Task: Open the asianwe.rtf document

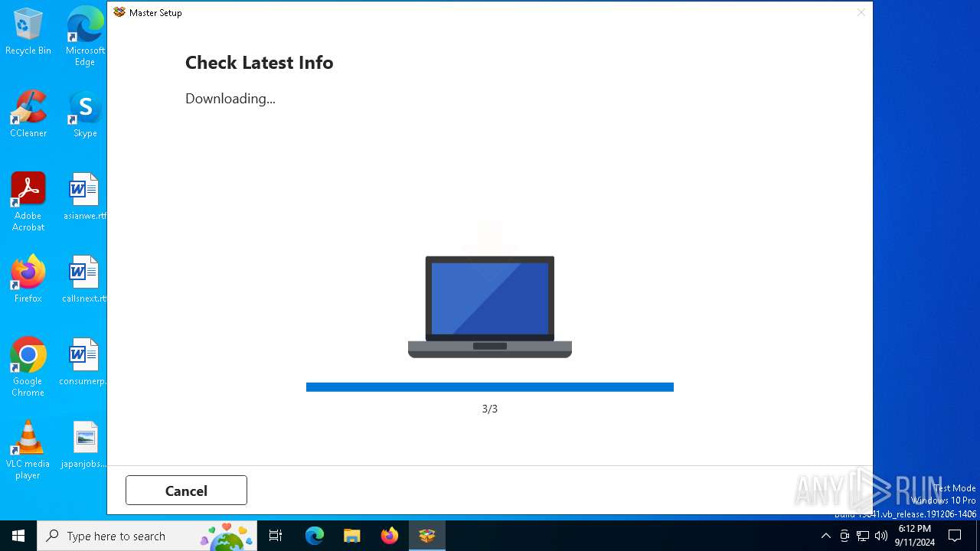Action: click(x=85, y=197)
